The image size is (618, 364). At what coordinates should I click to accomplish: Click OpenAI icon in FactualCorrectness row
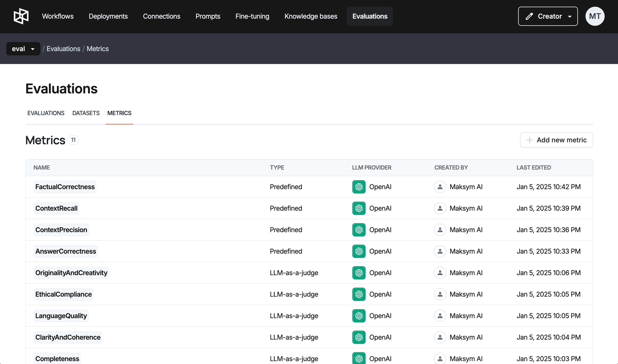(x=359, y=187)
